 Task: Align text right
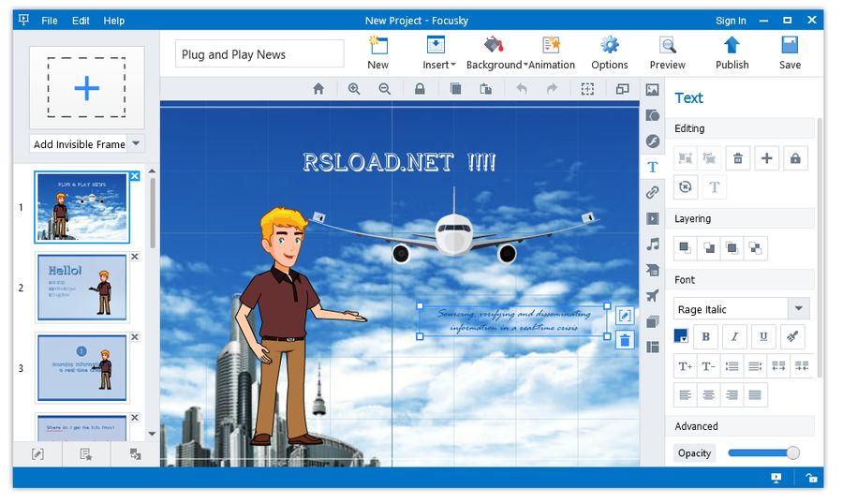coord(732,395)
